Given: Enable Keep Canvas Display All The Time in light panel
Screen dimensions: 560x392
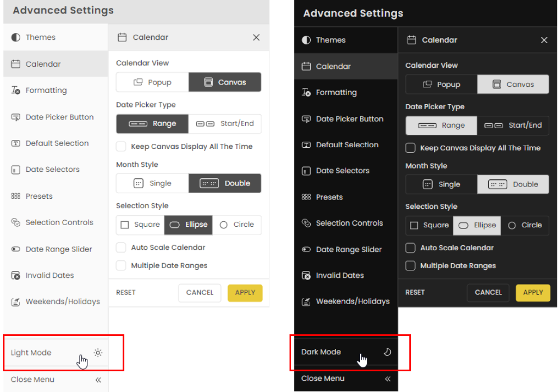Looking at the screenshot, I should pos(121,147).
